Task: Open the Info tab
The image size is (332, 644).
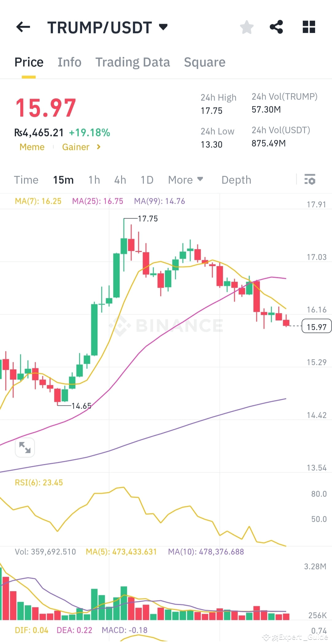Action: click(x=69, y=62)
